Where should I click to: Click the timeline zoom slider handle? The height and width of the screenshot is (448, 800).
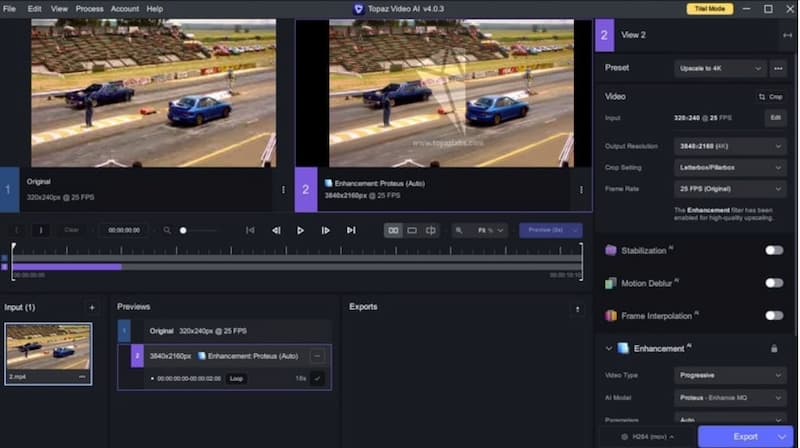coord(183,230)
